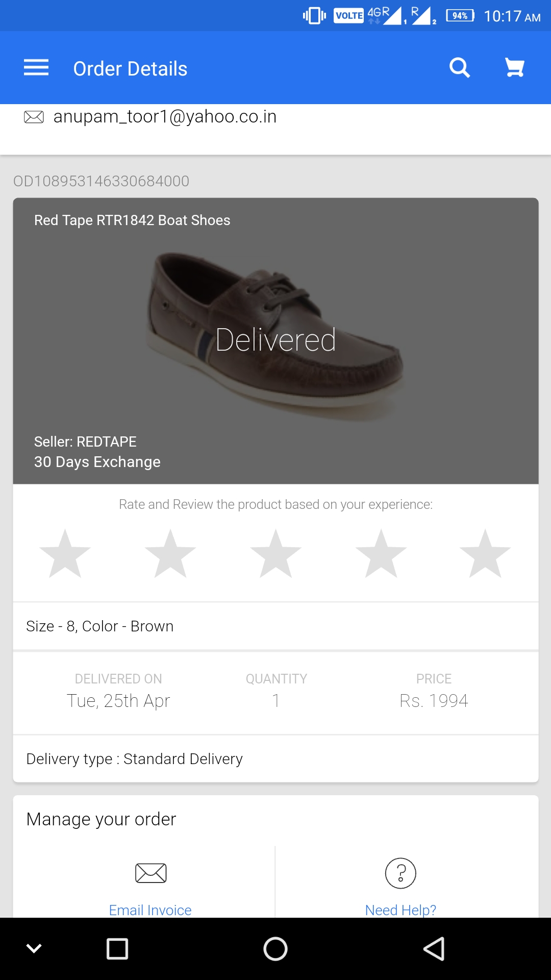Rate the product three stars

275,554
